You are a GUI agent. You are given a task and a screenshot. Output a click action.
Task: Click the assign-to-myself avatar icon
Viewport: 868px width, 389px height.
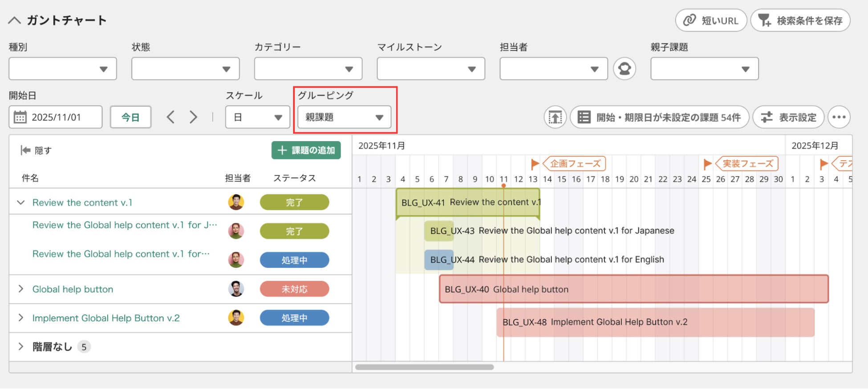624,69
